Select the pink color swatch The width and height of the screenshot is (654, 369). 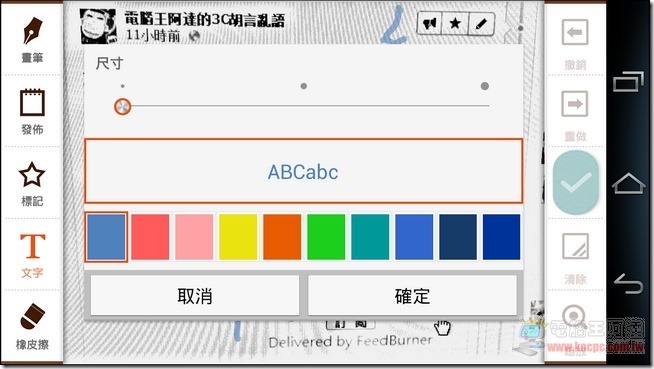tap(194, 237)
